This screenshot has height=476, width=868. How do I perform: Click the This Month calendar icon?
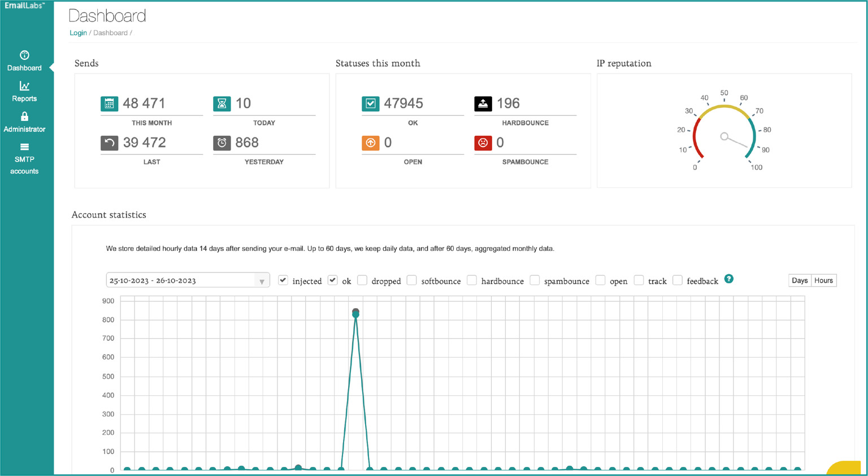[109, 103]
